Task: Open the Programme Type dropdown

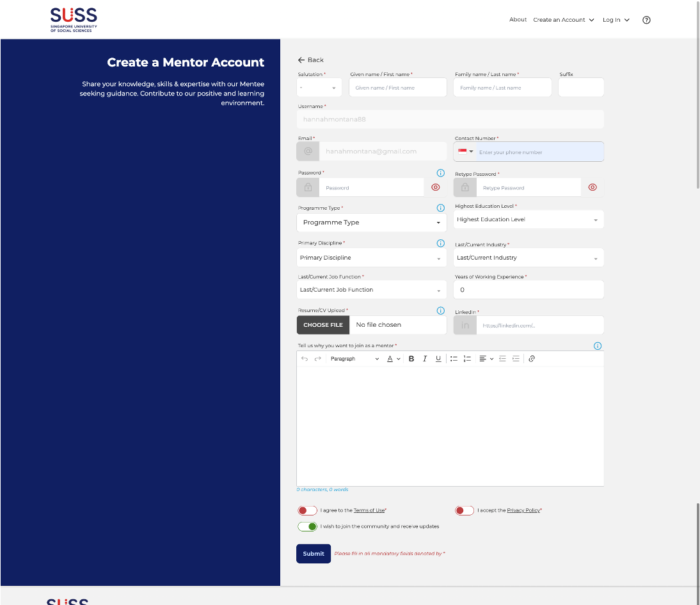Action: 371,223
